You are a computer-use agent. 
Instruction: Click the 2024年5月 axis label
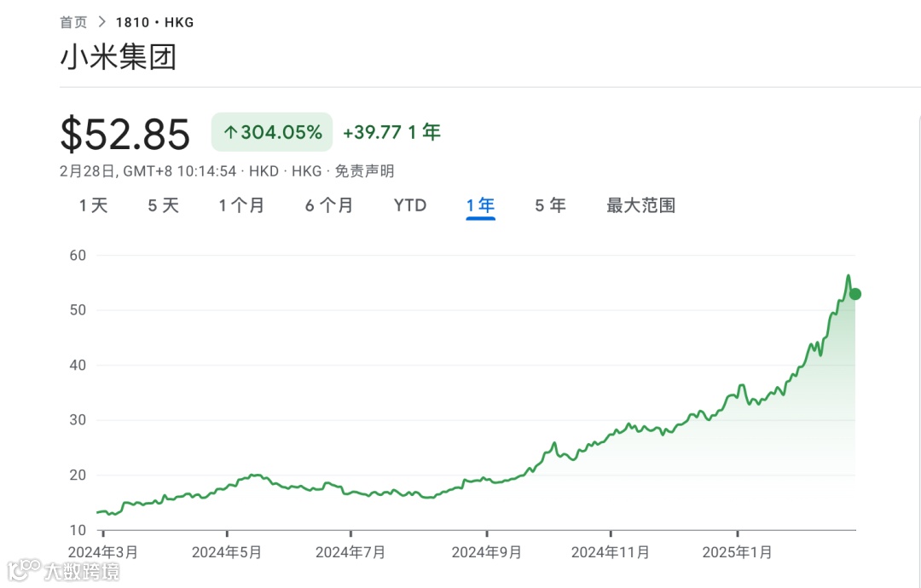click(227, 552)
